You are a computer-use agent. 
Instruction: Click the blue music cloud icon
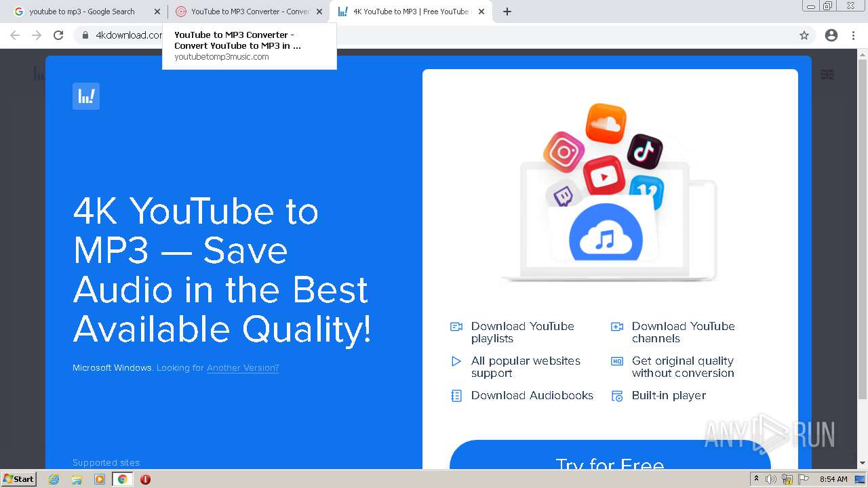coord(606,232)
